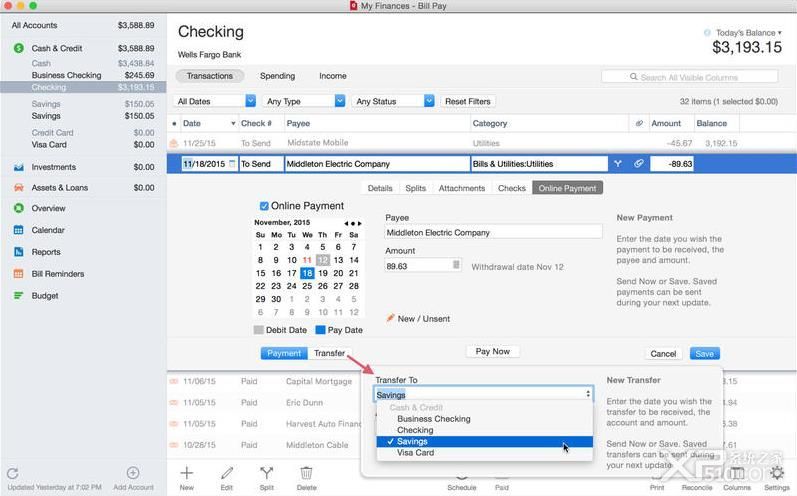Click the Pay Now button

click(x=493, y=351)
